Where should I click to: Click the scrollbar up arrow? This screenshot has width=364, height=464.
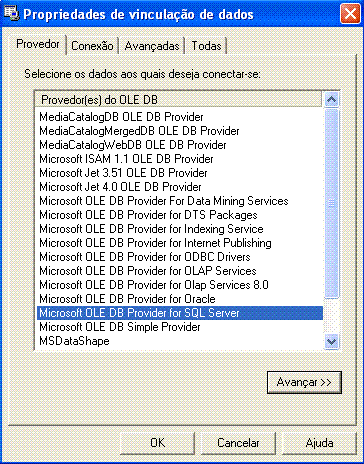click(331, 99)
